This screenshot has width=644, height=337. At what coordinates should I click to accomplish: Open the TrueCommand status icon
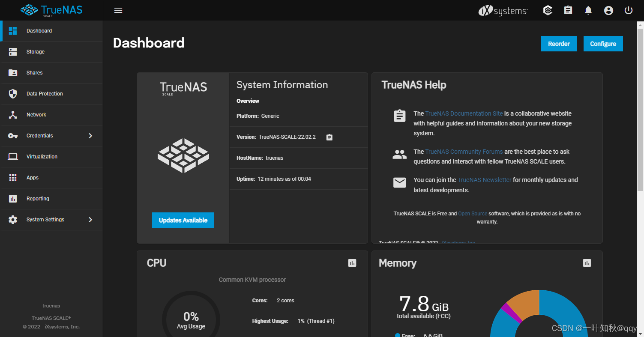click(x=548, y=10)
